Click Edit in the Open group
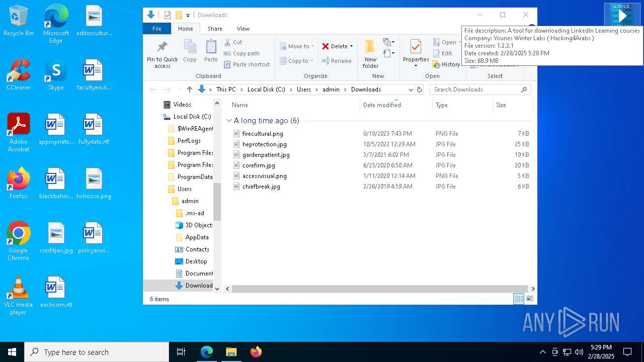The height and width of the screenshot is (362, 644). 443,53
